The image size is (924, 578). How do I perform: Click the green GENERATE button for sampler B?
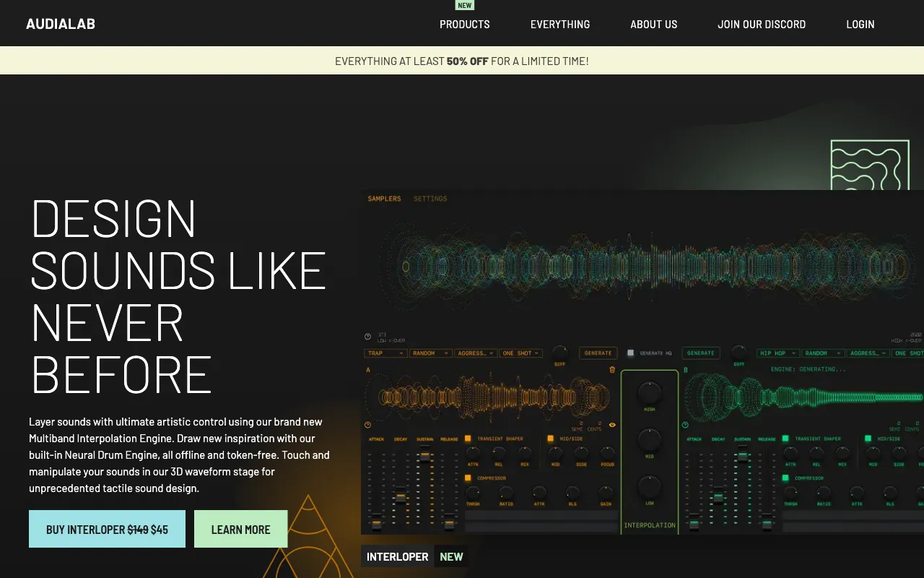(701, 353)
